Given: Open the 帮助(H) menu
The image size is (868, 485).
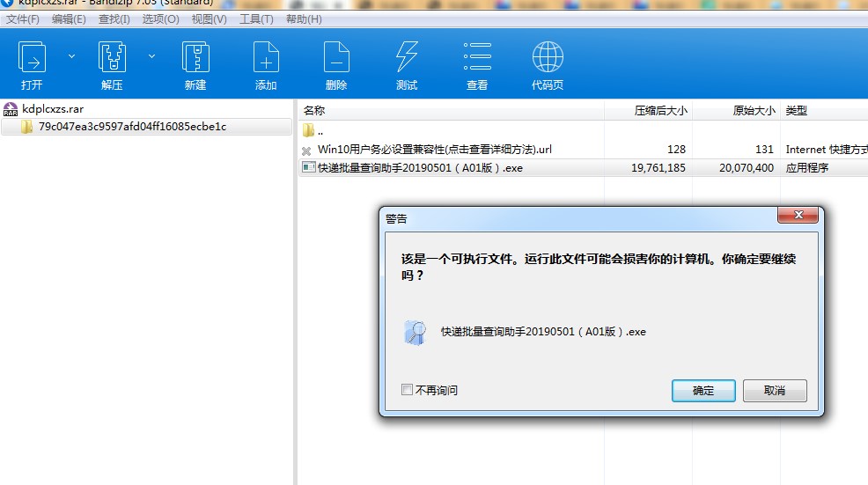Looking at the screenshot, I should pos(304,19).
